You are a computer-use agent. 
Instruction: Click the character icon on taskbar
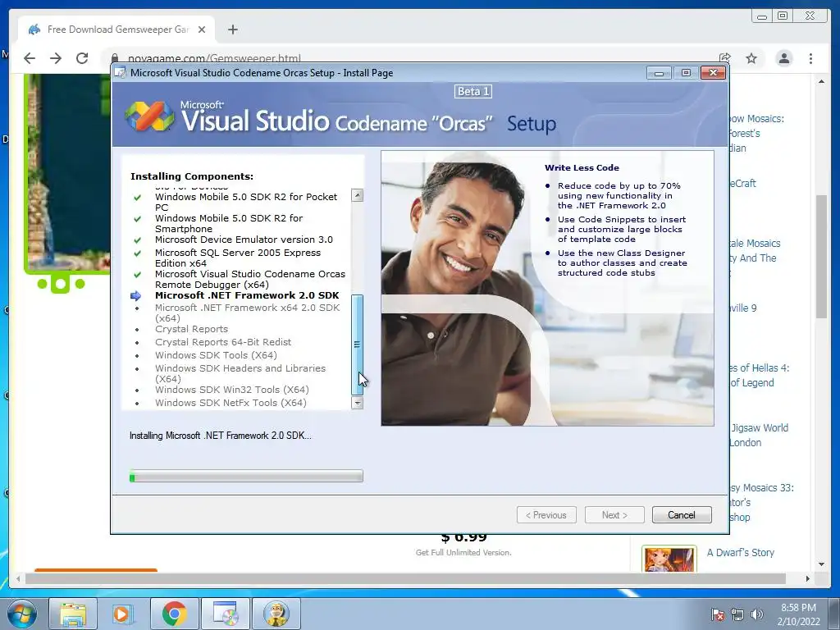276,614
